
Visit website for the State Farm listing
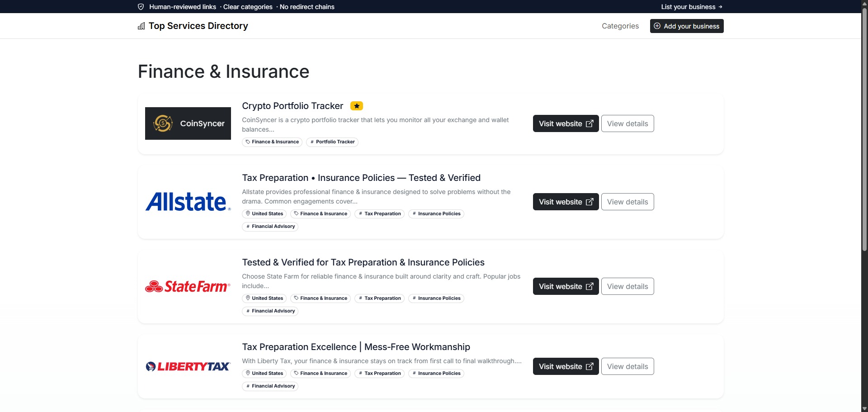pos(566,286)
